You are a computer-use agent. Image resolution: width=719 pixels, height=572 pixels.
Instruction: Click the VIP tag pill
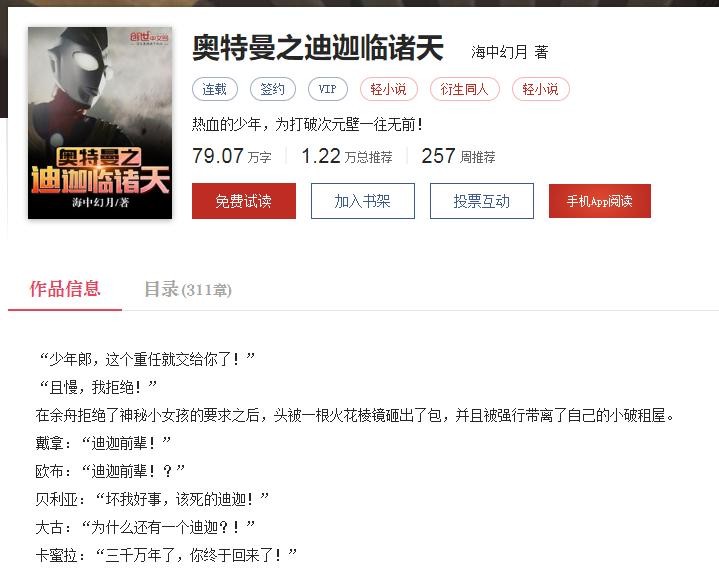pos(327,89)
